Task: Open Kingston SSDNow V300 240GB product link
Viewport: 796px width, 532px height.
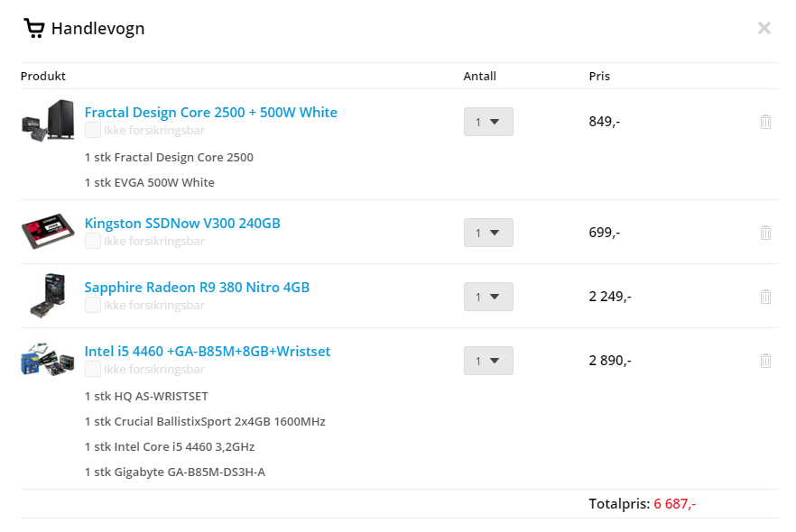Action: [x=182, y=223]
